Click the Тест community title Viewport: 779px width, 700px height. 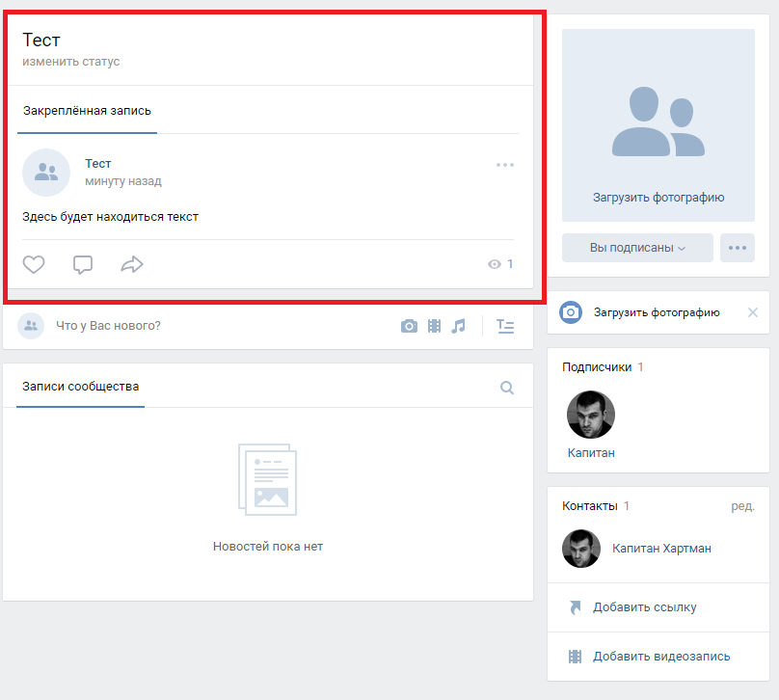click(x=41, y=40)
